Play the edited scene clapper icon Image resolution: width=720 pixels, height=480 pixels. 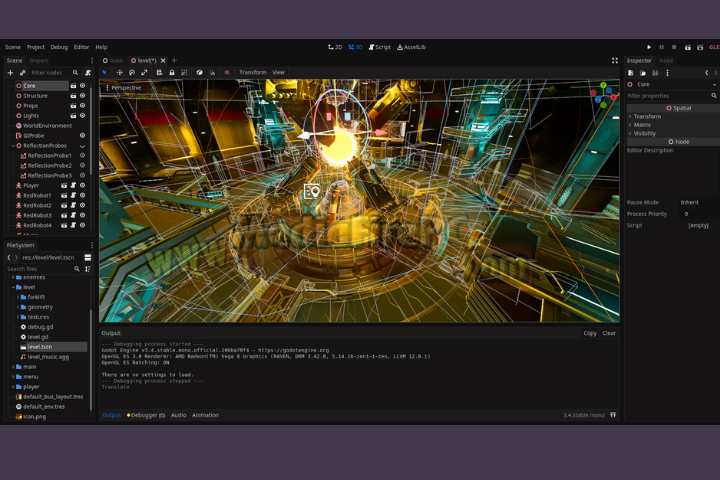(687, 47)
